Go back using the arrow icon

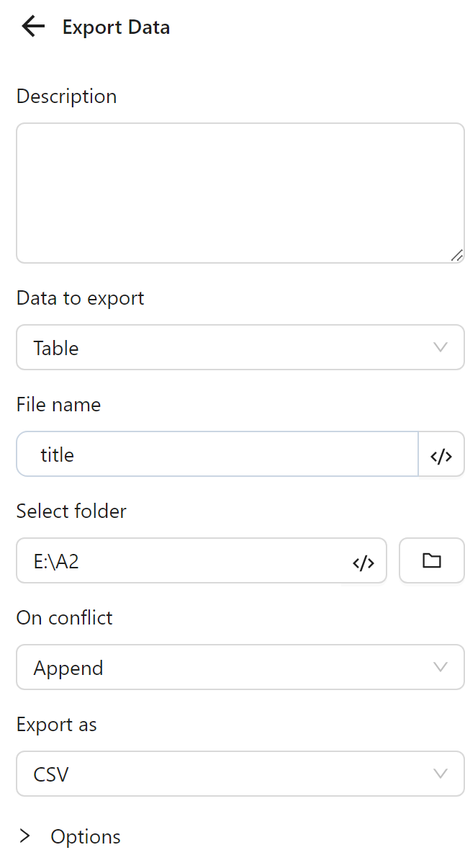click(x=33, y=27)
